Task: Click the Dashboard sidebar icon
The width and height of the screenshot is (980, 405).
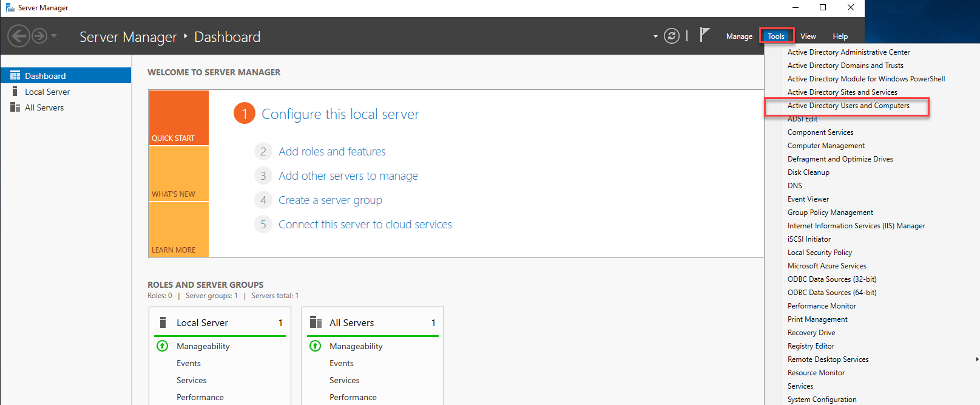Action: [x=15, y=75]
